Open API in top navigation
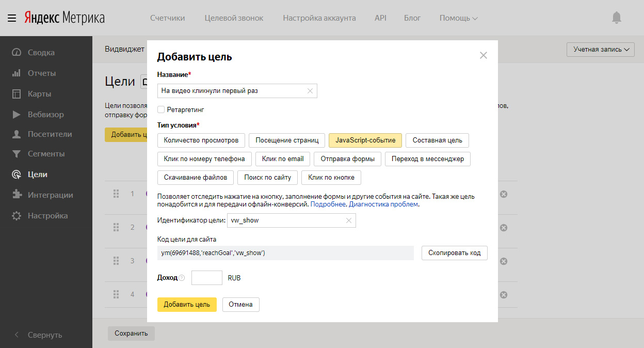Viewport: 644px width, 348px height. [x=380, y=18]
